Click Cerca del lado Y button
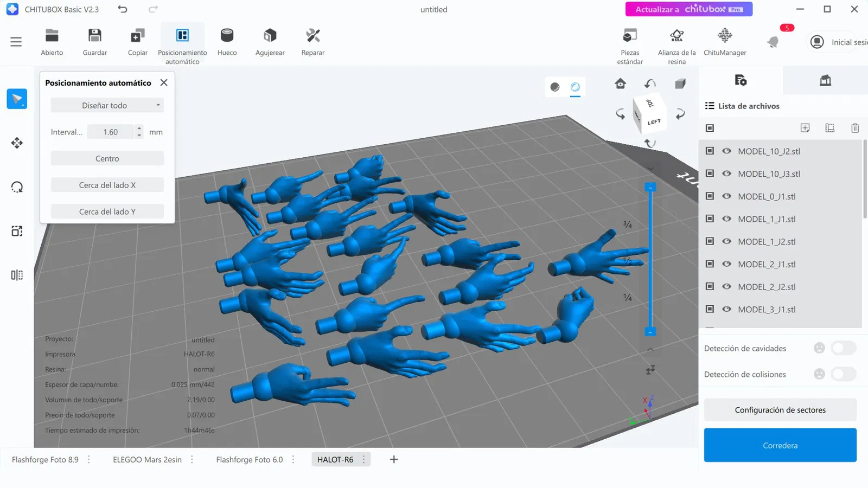 pyautogui.click(x=107, y=211)
